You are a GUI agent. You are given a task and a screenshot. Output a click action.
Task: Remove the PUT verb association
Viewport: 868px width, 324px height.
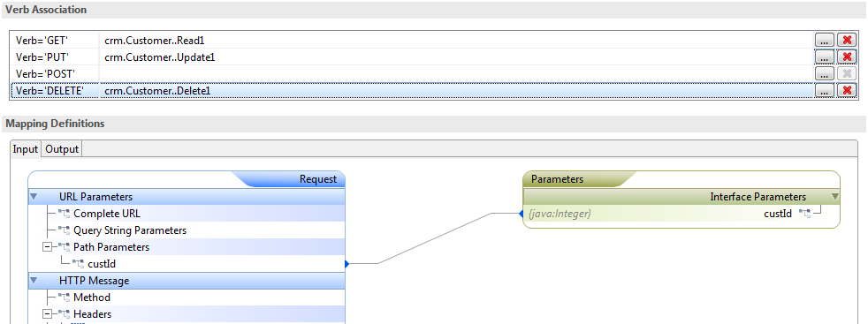[847, 57]
